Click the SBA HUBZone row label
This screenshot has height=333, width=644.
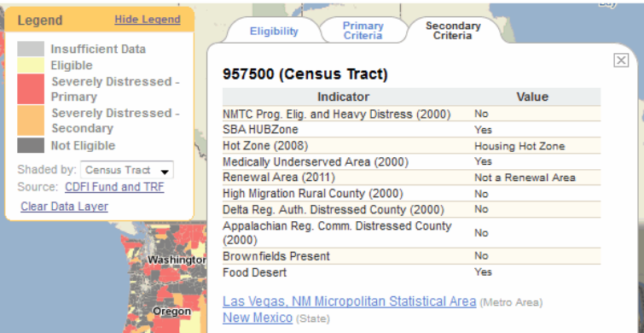pyautogui.click(x=260, y=130)
